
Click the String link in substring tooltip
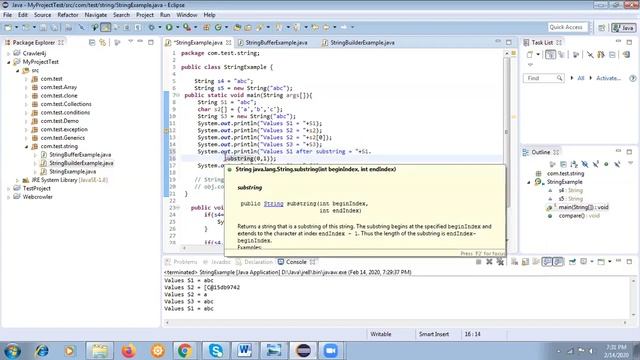[x=273, y=204]
